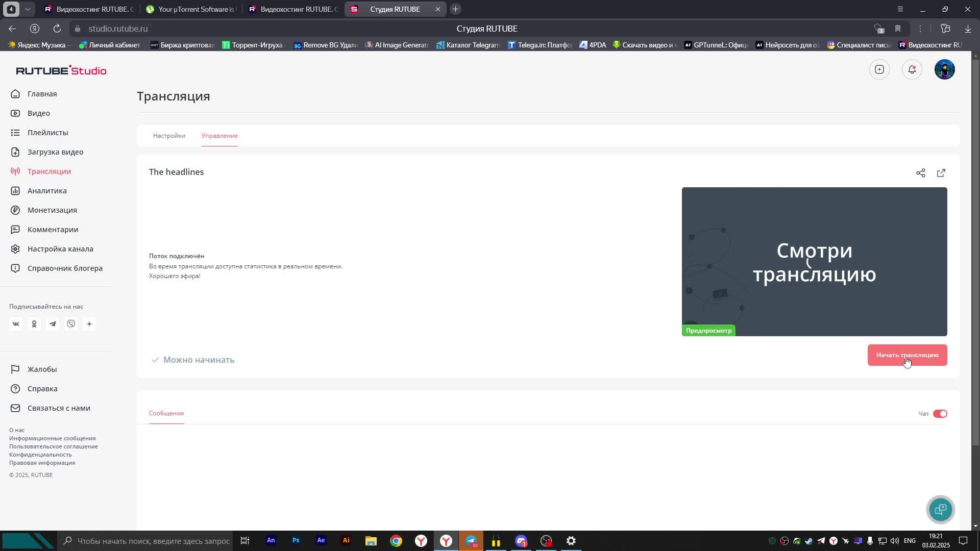Go to Монетизация section

52,210
